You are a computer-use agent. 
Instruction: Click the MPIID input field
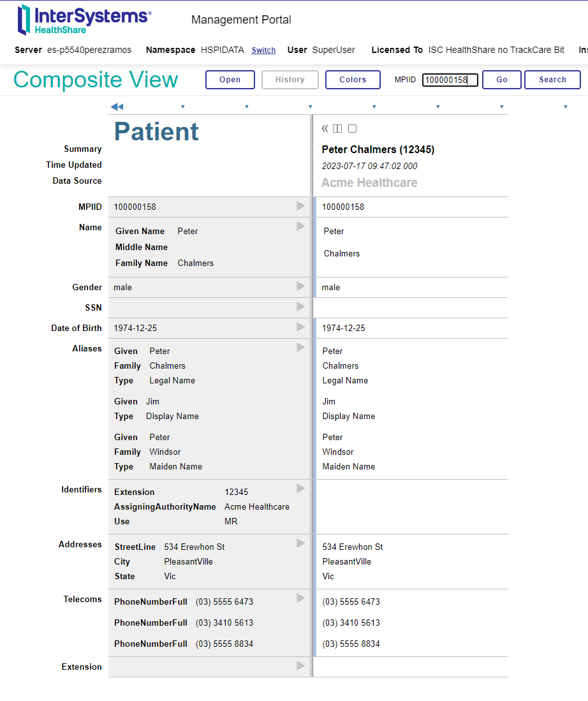tap(450, 80)
